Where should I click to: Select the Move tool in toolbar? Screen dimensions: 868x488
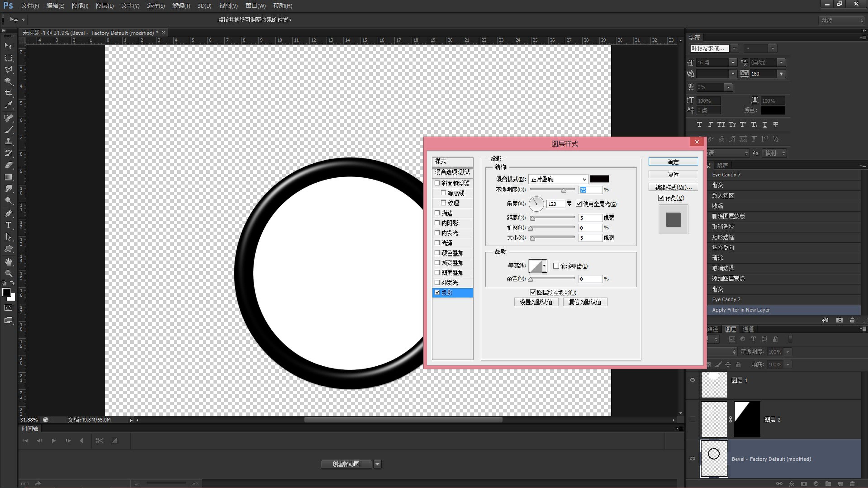[x=8, y=47]
